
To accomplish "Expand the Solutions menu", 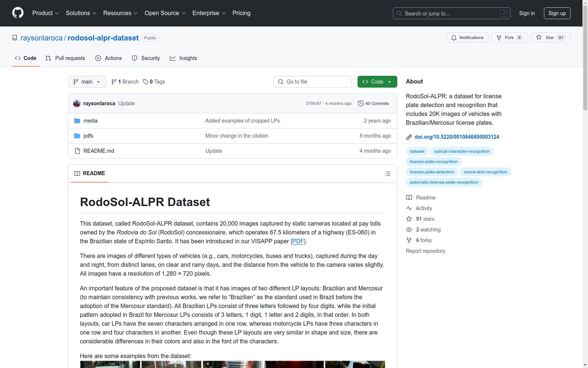I will click(81, 13).
